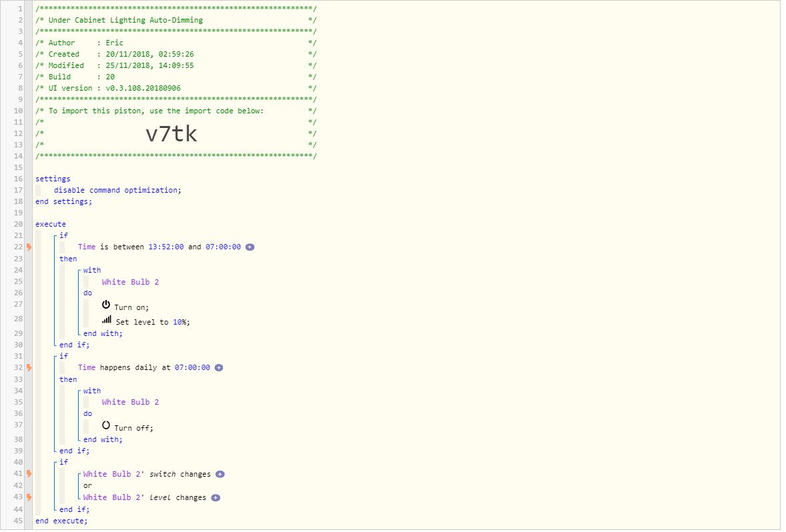Image resolution: width=786 pixels, height=532 pixels.
Task: Click line number 1 in the gutter
Action: (x=20, y=9)
